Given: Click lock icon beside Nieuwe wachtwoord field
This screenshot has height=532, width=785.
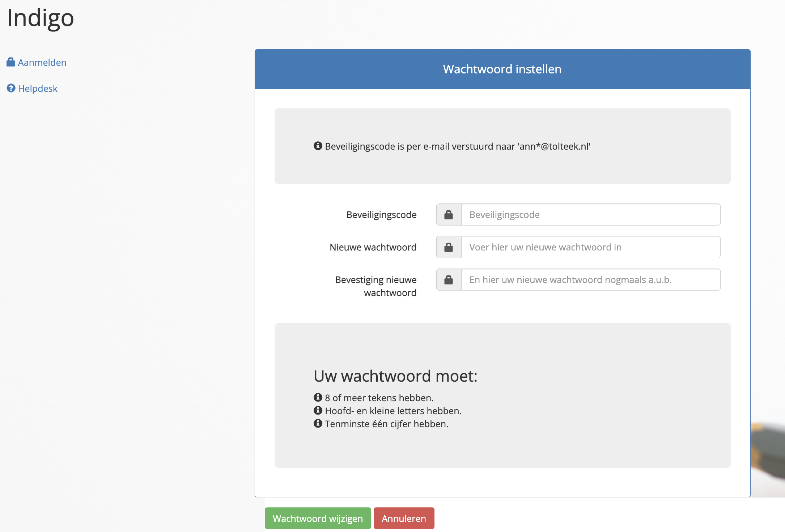Looking at the screenshot, I should (449, 247).
